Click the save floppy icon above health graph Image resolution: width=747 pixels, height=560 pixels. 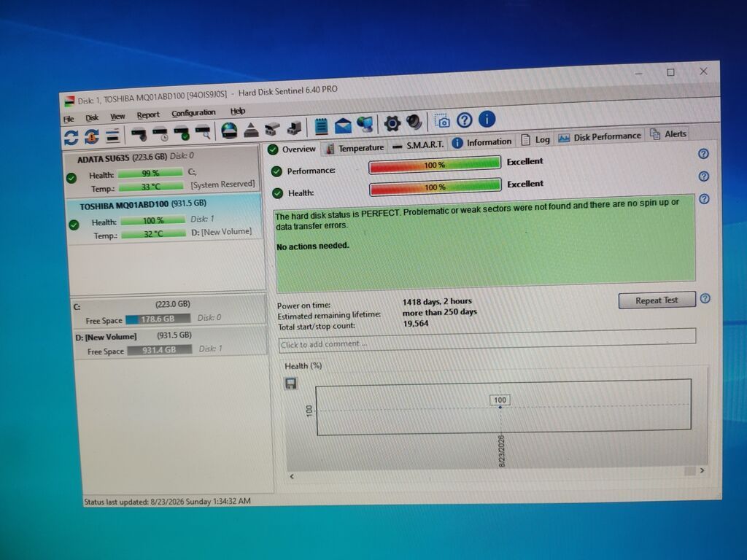coord(290,384)
